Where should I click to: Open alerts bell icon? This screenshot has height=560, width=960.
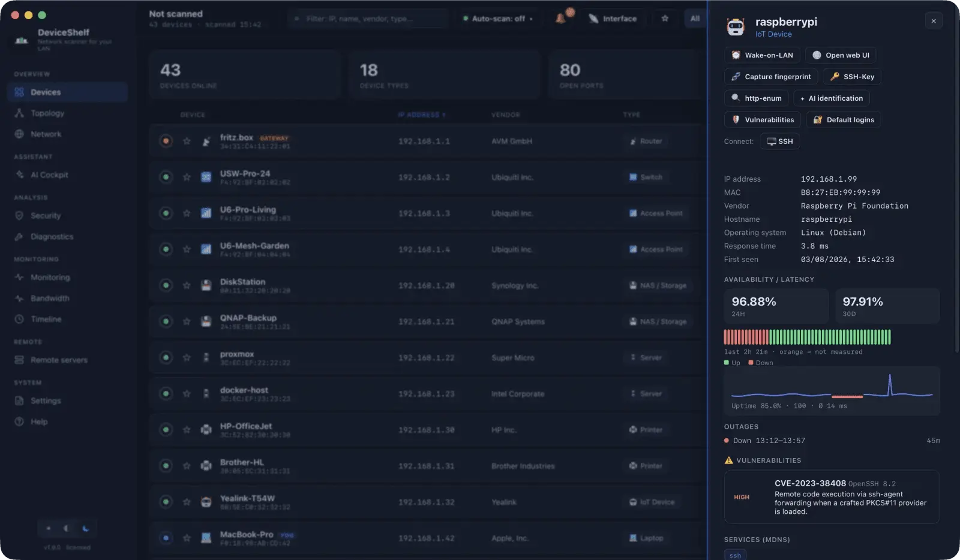pos(562,18)
